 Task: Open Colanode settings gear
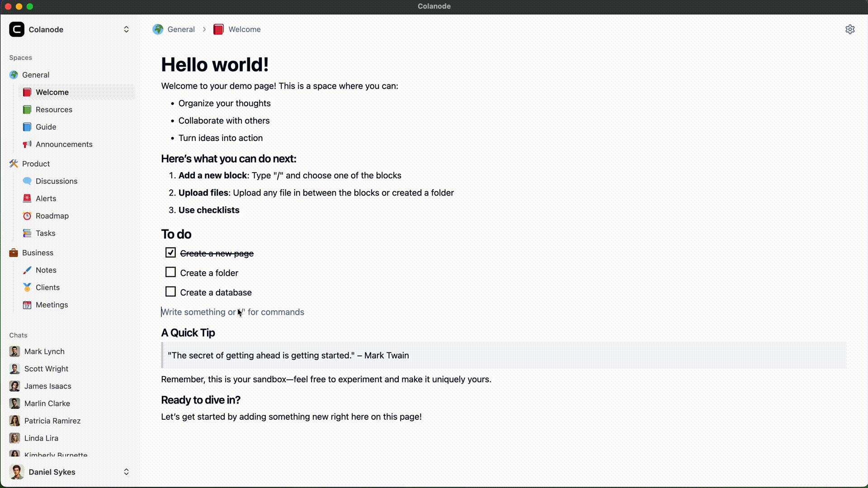[x=850, y=29]
